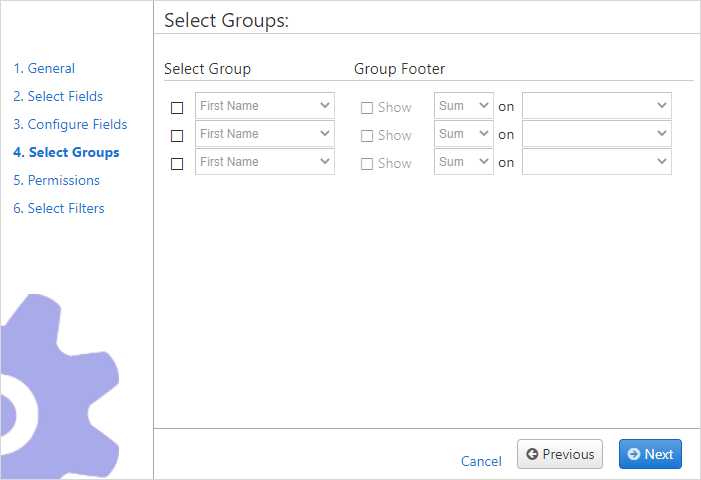
Task: Go to step 1. General
Action: point(44,68)
